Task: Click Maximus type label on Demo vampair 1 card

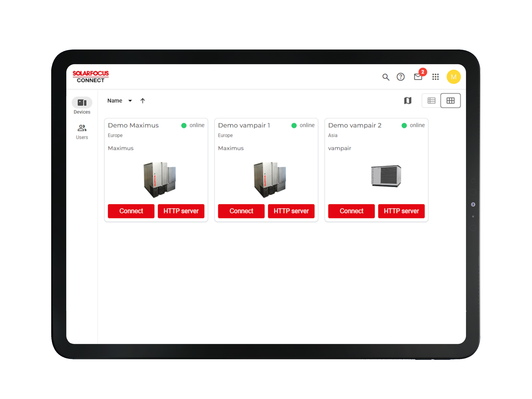Action: pos(231,148)
